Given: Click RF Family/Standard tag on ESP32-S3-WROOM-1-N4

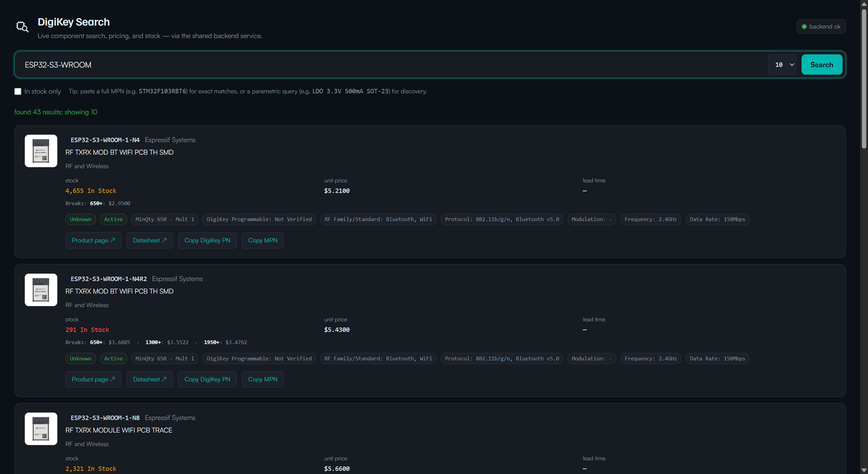Looking at the screenshot, I should (x=378, y=220).
